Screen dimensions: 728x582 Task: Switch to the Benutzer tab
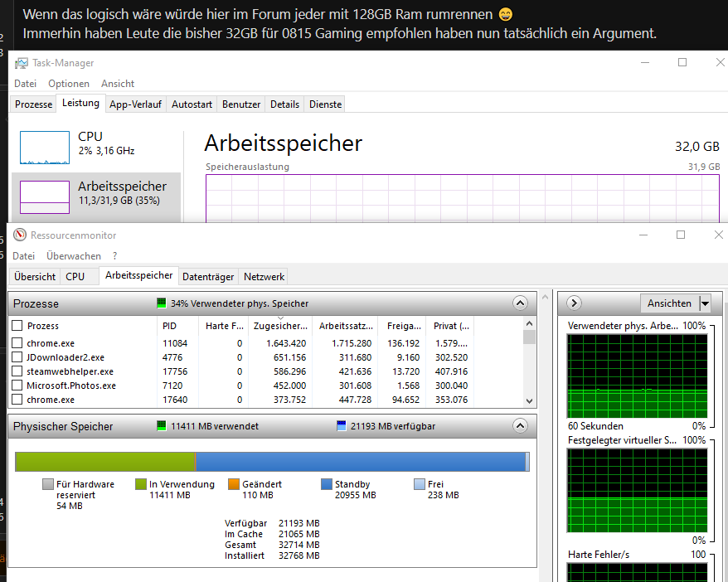(241, 104)
